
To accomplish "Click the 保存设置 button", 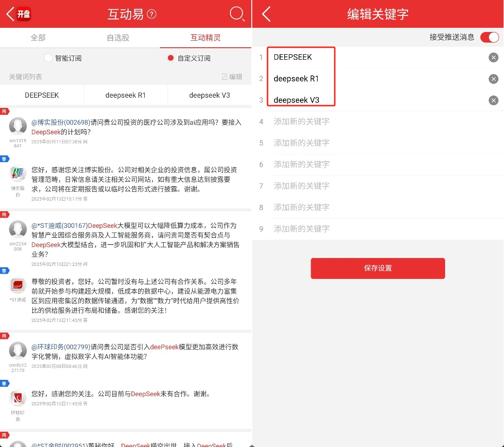I will (378, 268).
